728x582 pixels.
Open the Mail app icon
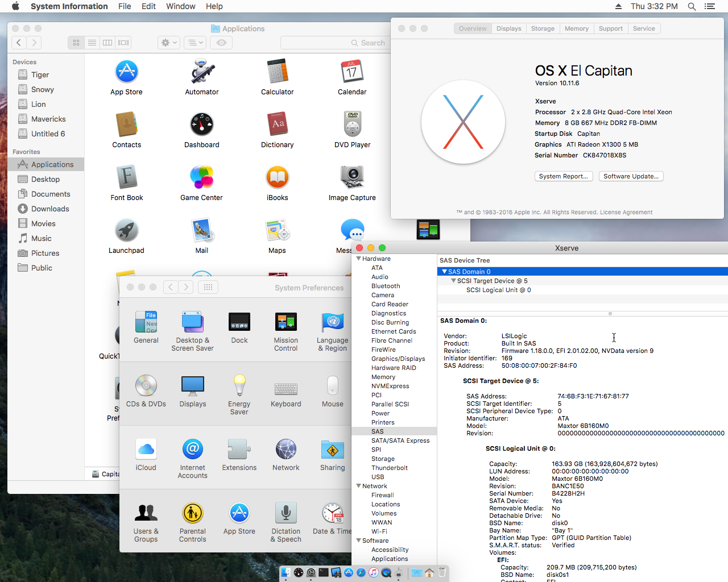[x=202, y=230]
